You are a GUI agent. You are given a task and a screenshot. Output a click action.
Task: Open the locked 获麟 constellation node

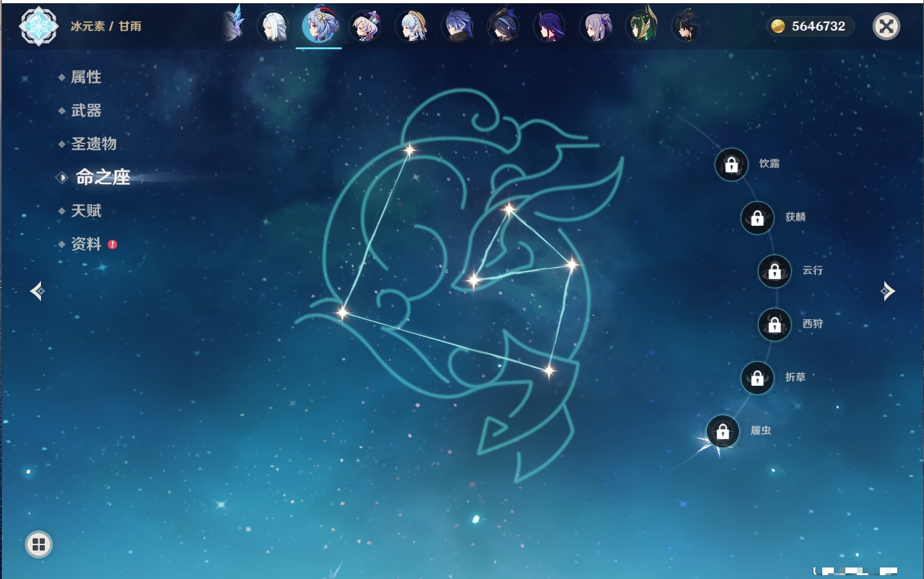758,218
